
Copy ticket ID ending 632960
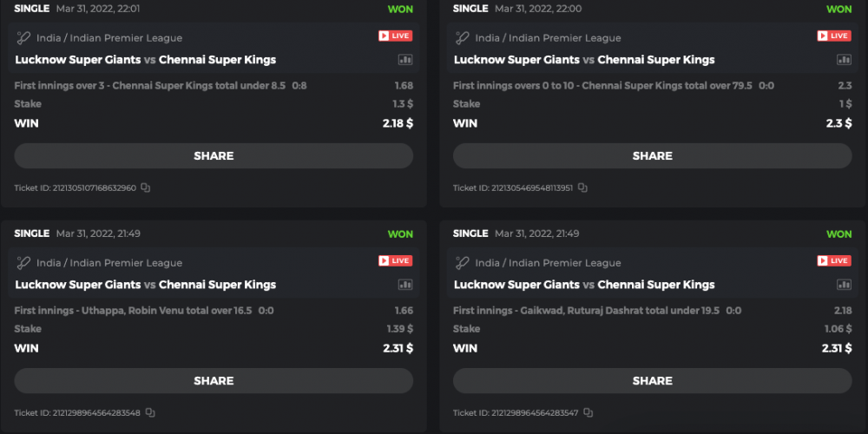click(x=146, y=187)
